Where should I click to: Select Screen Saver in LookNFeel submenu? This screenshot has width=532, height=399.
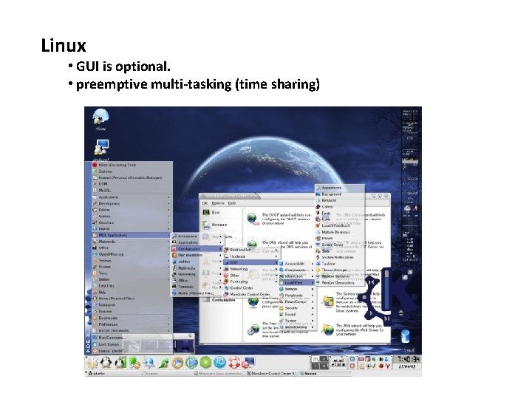(x=340, y=245)
